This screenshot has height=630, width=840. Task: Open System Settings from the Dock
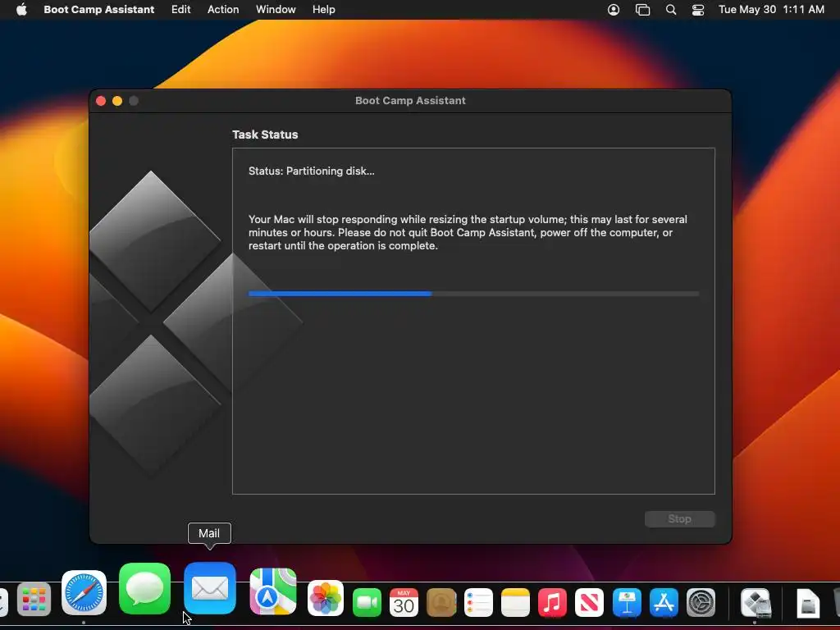(701, 602)
